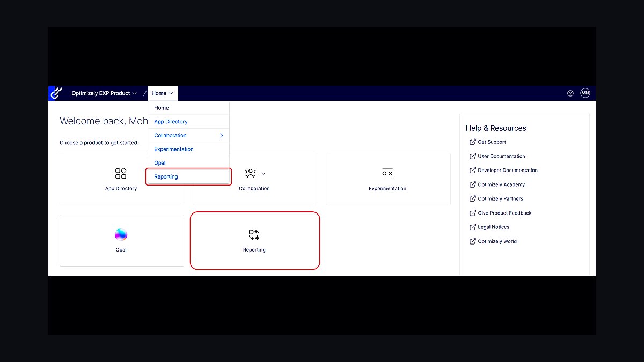Click external link icon beside Optimizely Academy
This screenshot has height=362, width=644.
(472, 184)
